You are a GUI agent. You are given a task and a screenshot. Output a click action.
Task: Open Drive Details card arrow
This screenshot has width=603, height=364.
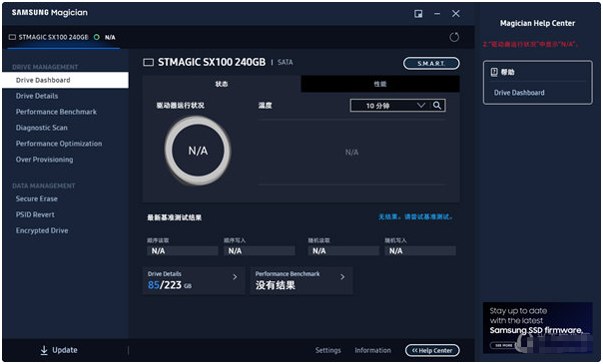coord(235,277)
